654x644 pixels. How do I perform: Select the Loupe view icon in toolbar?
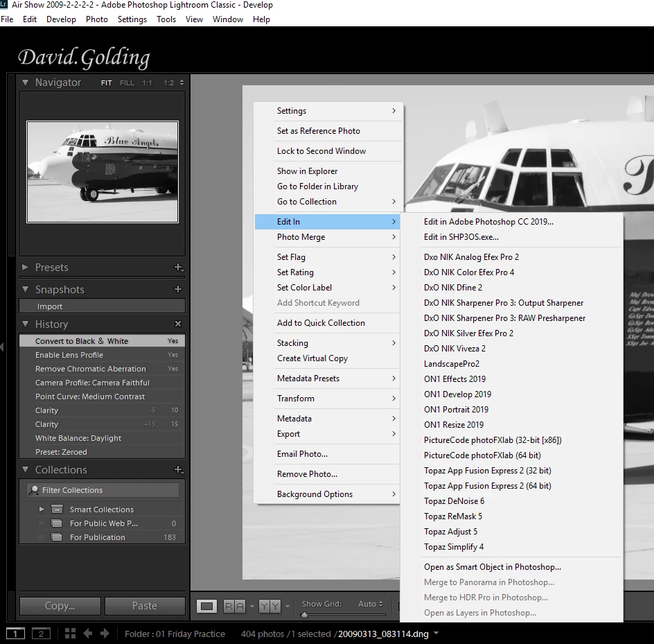[x=207, y=606]
